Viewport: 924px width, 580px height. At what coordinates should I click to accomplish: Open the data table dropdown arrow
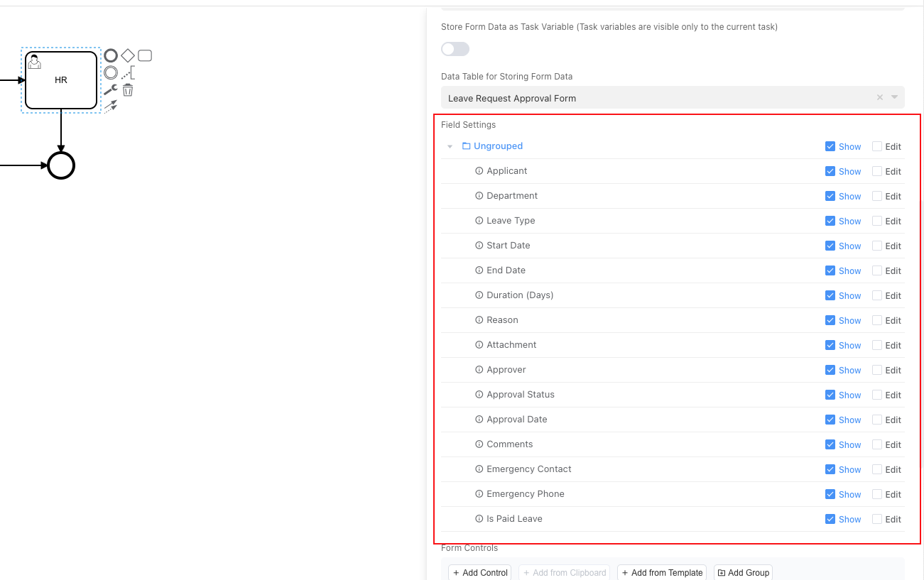click(x=894, y=98)
